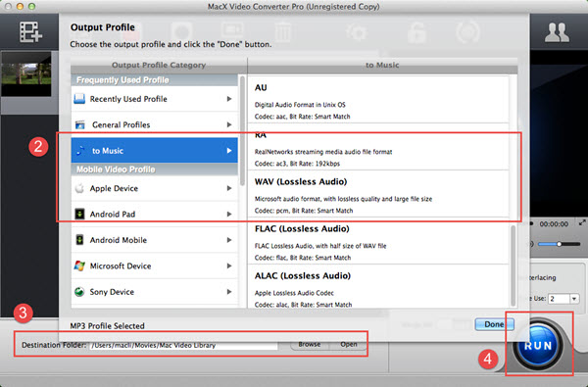Choose the RA RealNetworks format
The height and width of the screenshot is (387, 588).
[378, 147]
